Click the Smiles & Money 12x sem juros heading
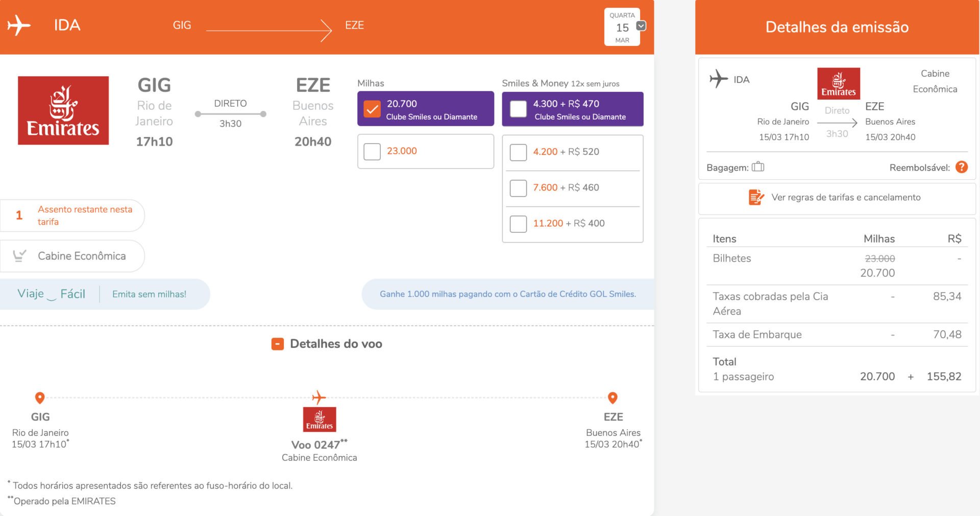This screenshot has height=516, width=980. [560, 83]
